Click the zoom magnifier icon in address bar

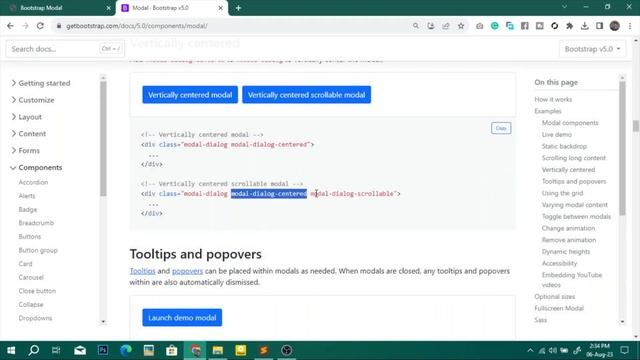click(416, 26)
